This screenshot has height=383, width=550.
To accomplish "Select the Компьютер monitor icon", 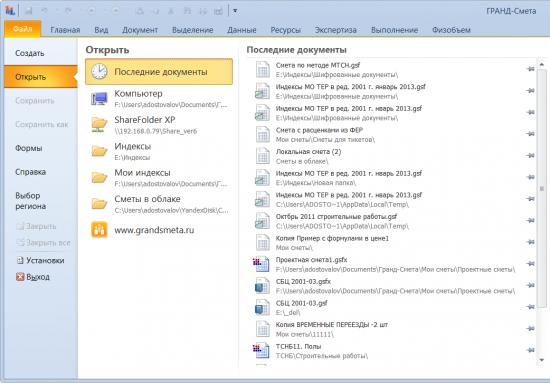I will (x=99, y=99).
